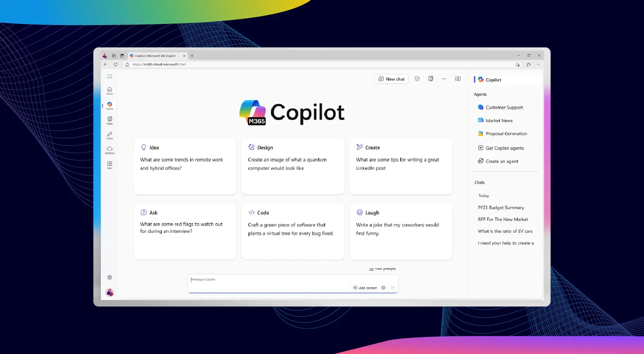Toggle the side panel layout icon
The image size is (644, 354).
(458, 79)
